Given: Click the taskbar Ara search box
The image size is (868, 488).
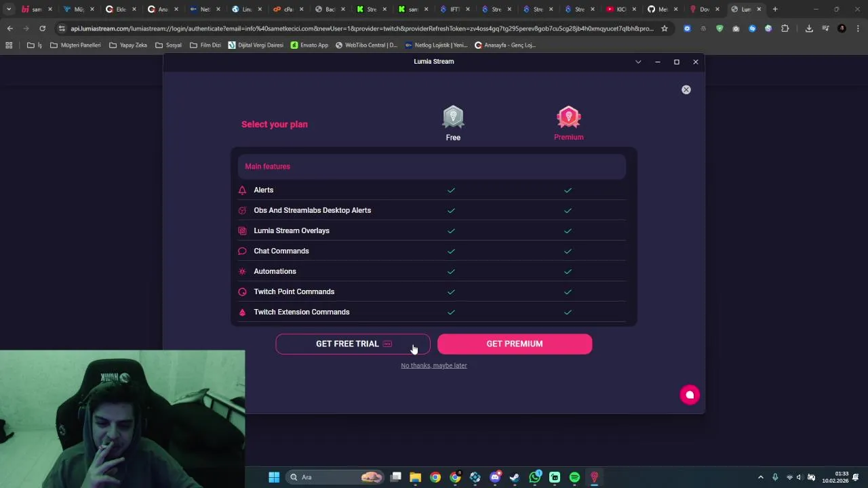Looking at the screenshot, I should click(335, 477).
